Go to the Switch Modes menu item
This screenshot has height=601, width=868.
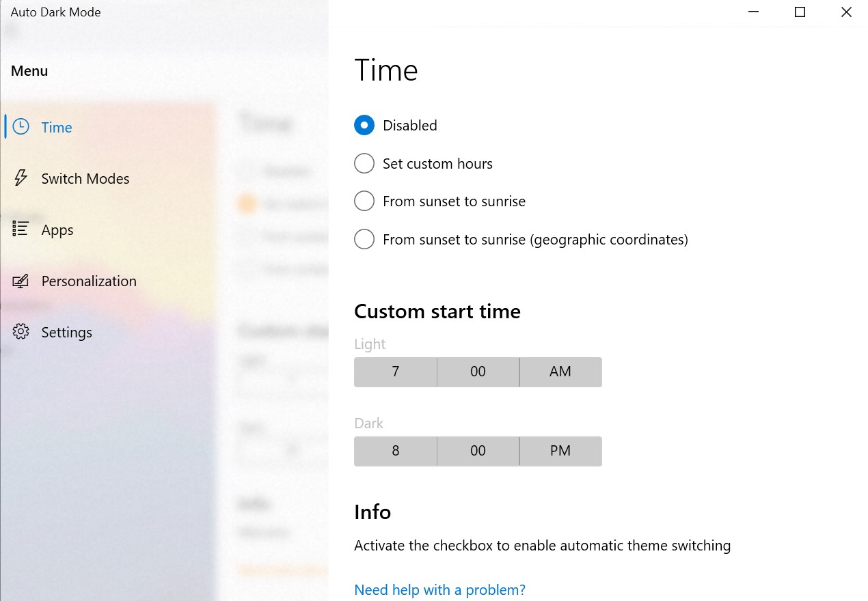(85, 179)
